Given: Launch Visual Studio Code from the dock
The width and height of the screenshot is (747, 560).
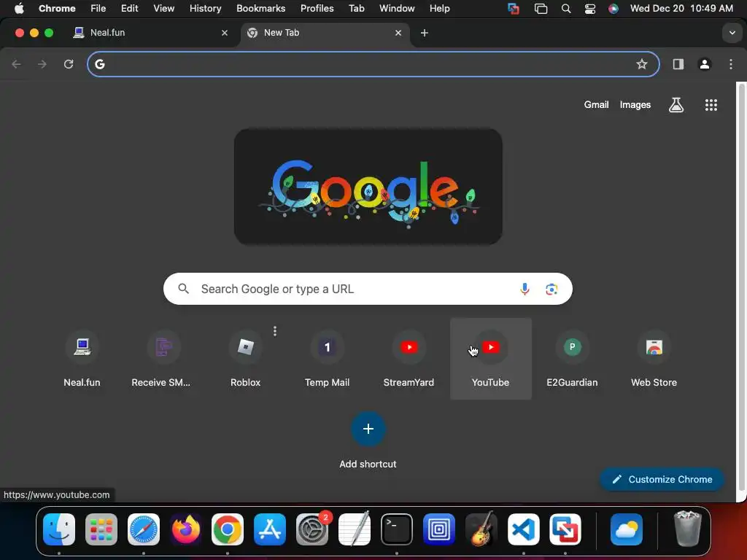Looking at the screenshot, I should pyautogui.click(x=523, y=529).
